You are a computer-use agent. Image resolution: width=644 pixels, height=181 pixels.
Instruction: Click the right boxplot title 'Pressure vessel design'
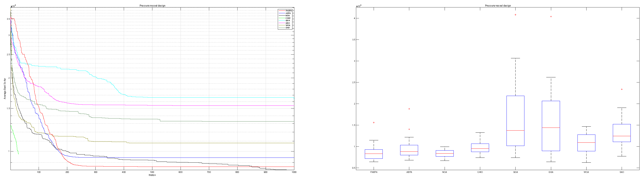[x=498, y=6]
